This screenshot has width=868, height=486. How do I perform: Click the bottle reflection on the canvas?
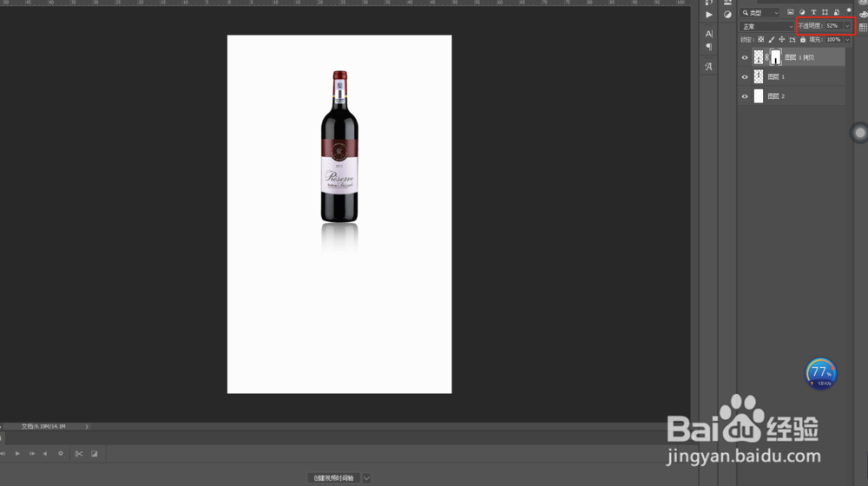(x=339, y=238)
